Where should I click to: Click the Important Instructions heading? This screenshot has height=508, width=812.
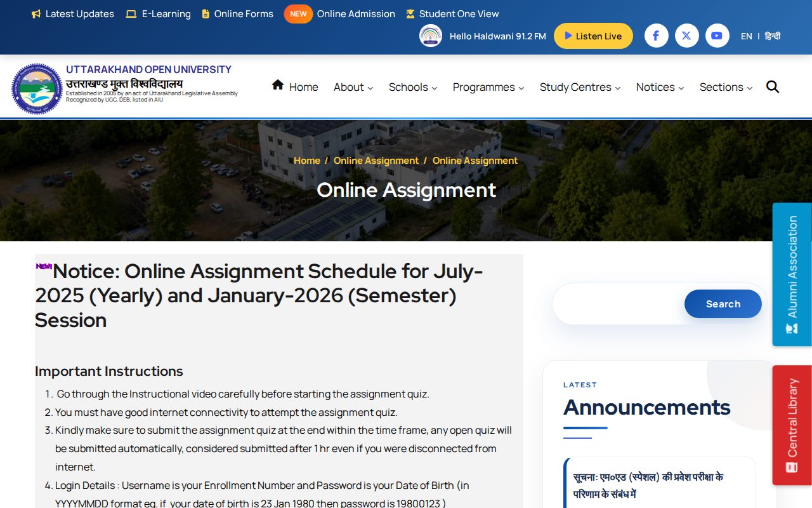[109, 371]
